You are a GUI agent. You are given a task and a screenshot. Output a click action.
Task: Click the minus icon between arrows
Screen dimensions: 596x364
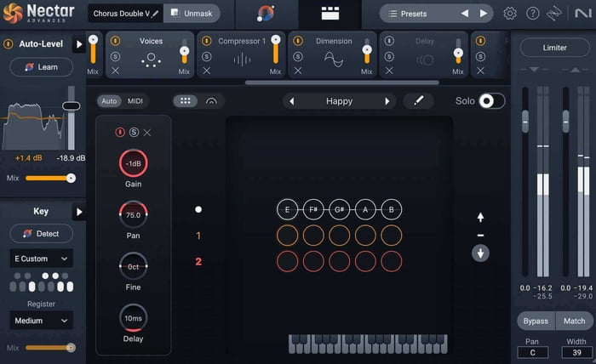(480, 236)
